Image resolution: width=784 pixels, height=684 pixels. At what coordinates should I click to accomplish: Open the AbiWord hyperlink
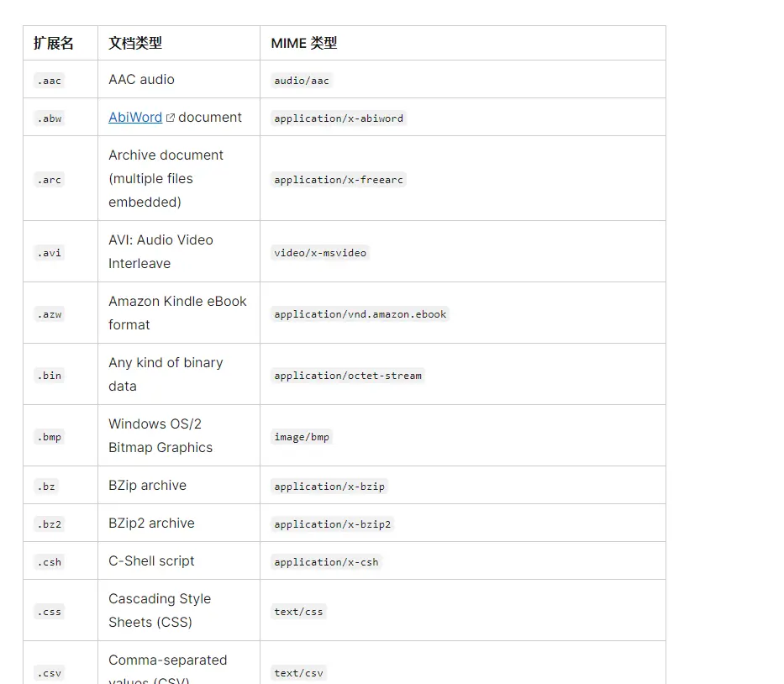tap(135, 118)
